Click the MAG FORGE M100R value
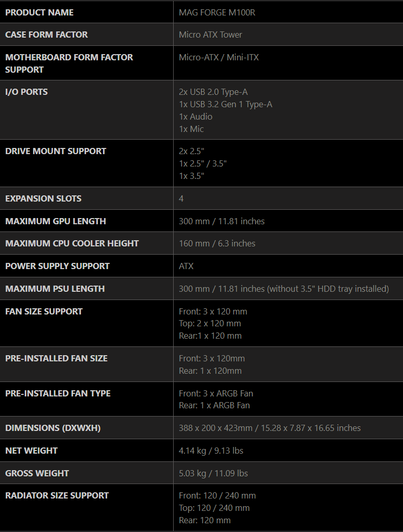This screenshot has width=403, height=532. click(x=217, y=12)
